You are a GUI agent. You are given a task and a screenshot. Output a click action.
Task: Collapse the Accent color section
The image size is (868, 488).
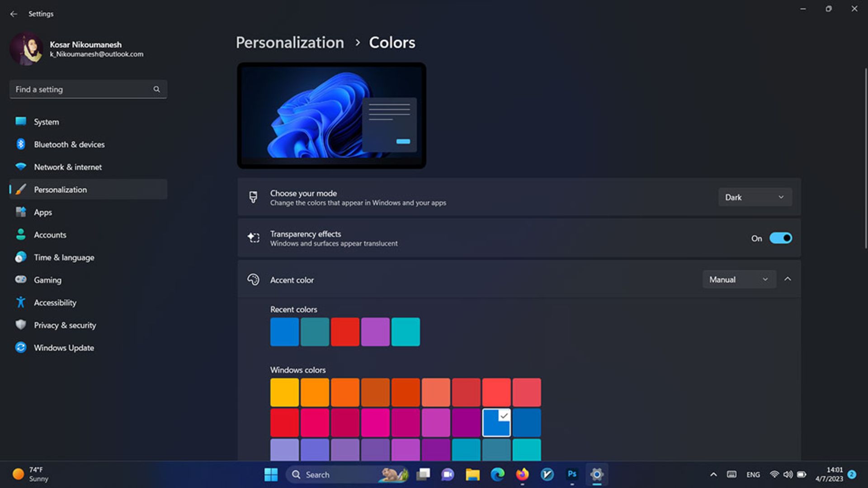point(788,279)
